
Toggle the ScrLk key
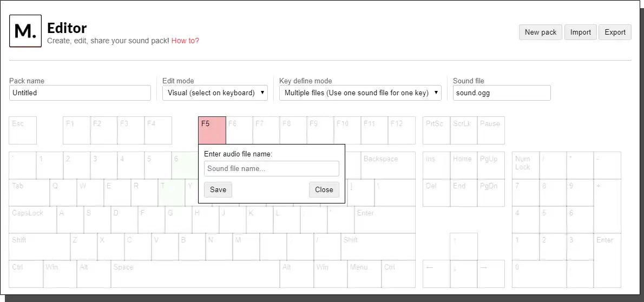pyautogui.click(x=463, y=130)
